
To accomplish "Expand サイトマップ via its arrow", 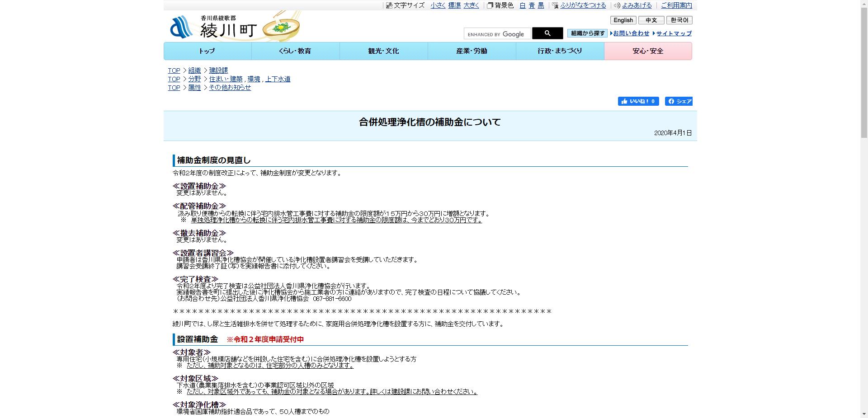I will (654, 33).
